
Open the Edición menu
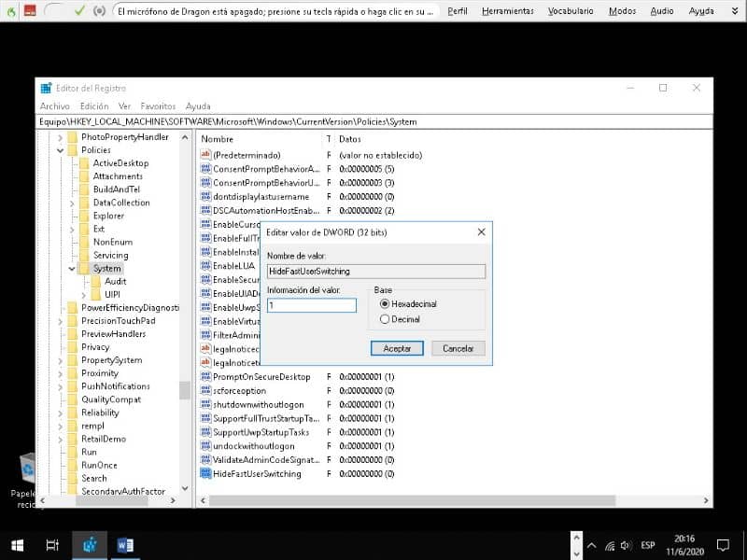[94, 106]
